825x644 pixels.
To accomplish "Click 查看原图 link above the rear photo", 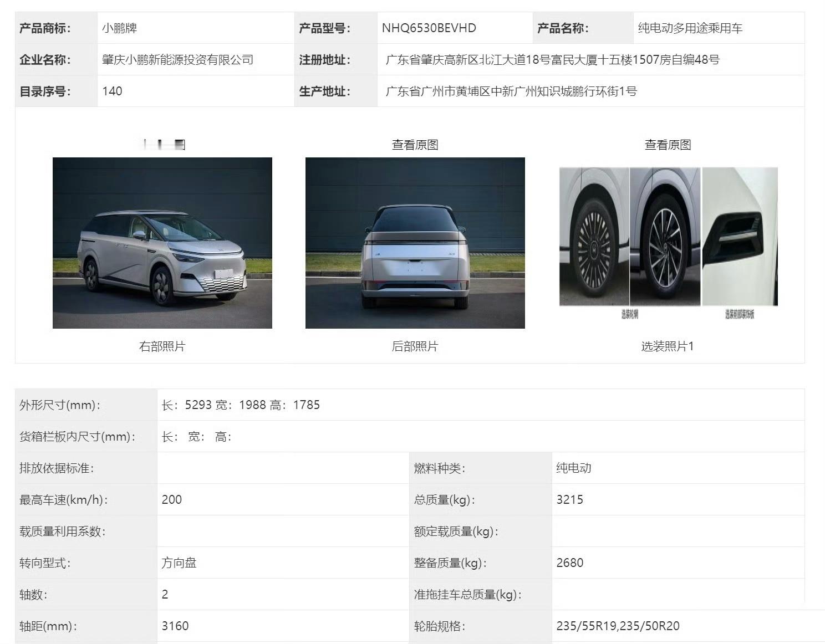I will (x=415, y=145).
